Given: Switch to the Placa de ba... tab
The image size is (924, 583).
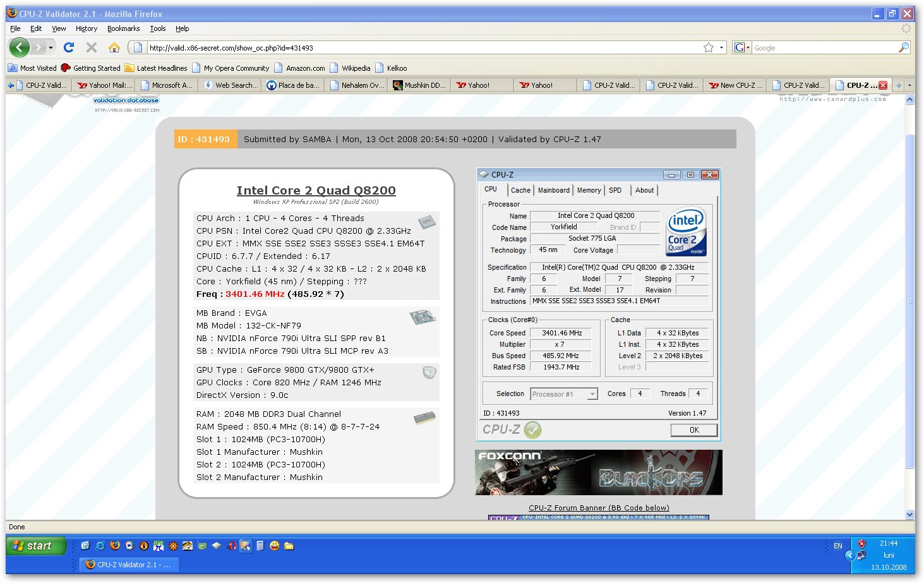Looking at the screenshot, I should pyautogui.click(x=293, y=85).
